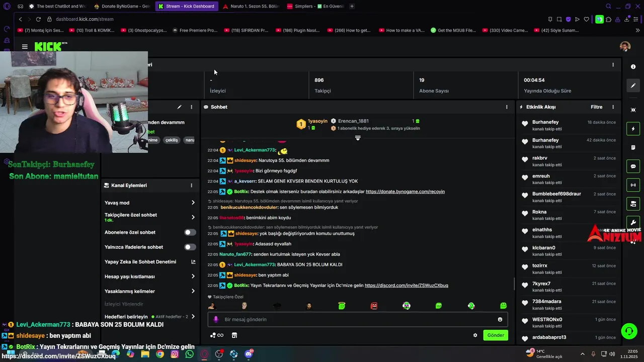The width and height of the screenshot is (644, 362).
Task: Click the çekiliş tag chip
Action: coord(172,140)
